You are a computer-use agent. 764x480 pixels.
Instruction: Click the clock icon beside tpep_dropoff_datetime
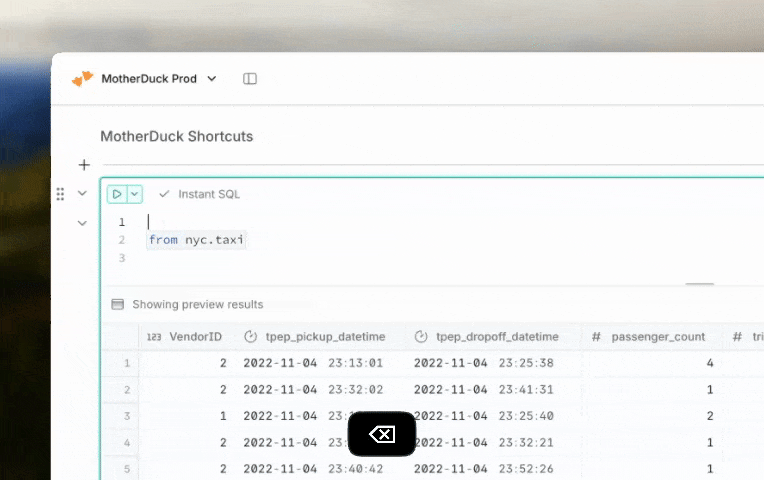click(x=421, y=337)
